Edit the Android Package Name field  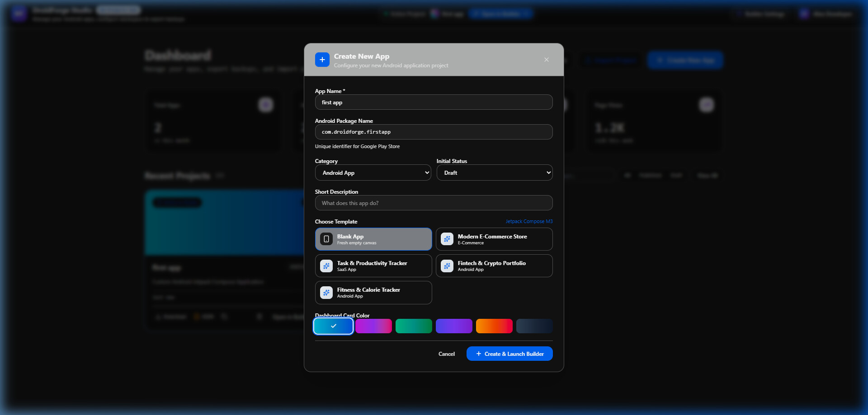[x=434, y=132]
